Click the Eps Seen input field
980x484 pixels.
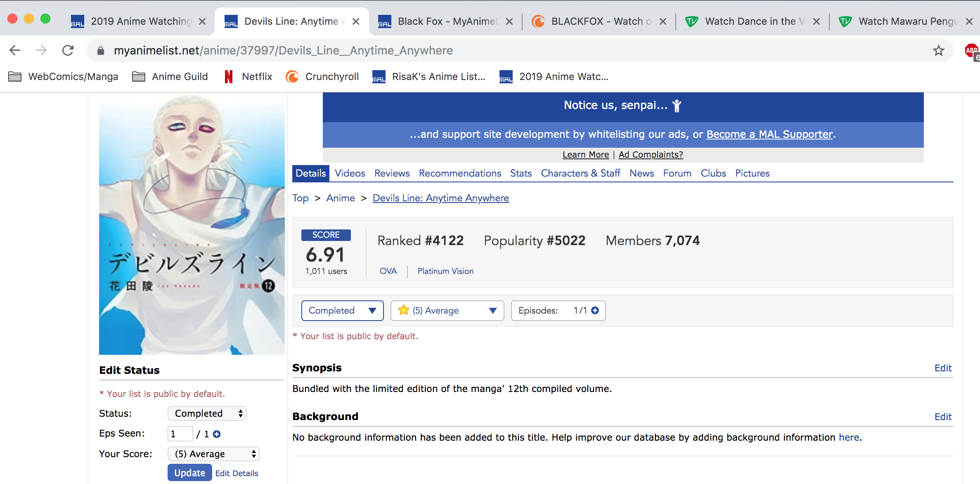[180, 434]
